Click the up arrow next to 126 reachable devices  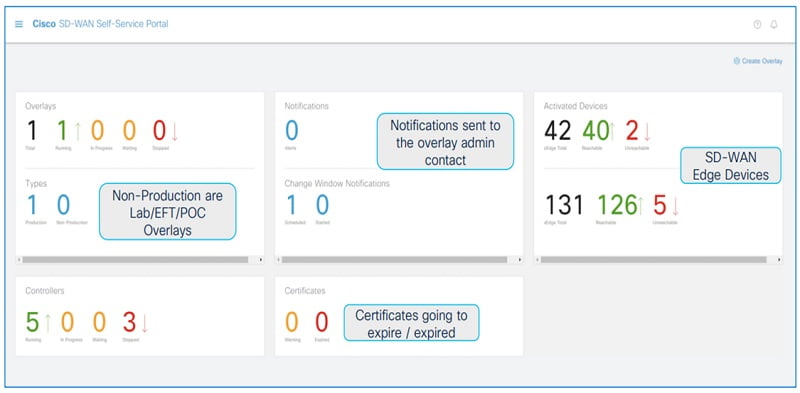(x=640, y=205)
